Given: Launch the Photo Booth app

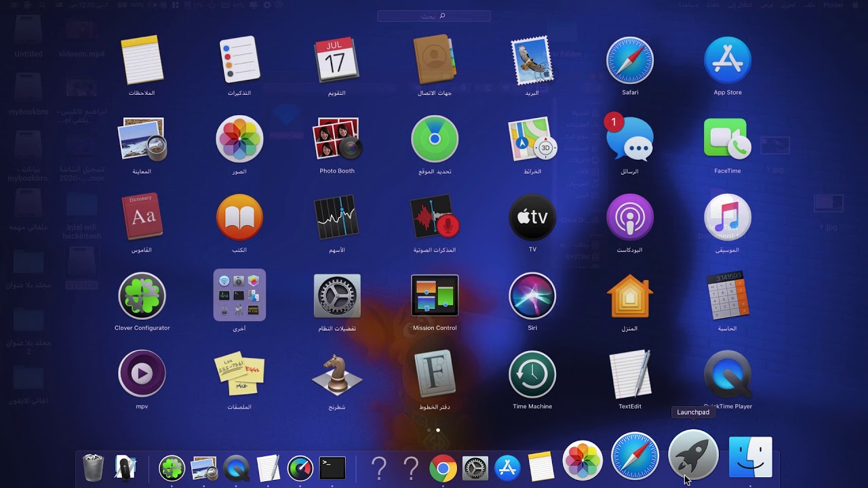Looking at the screenshot, I should tap(337, 139).
